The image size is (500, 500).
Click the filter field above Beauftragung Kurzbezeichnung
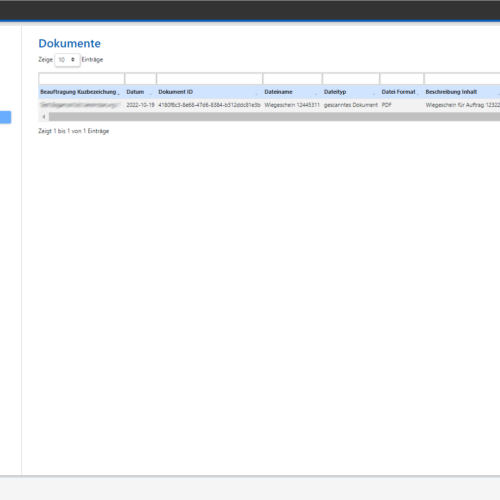pos(82,79)
